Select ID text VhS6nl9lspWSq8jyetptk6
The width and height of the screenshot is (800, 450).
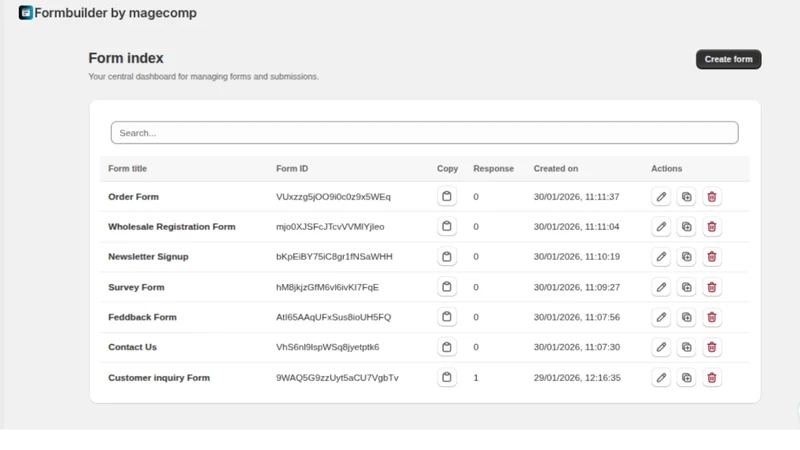328,347
